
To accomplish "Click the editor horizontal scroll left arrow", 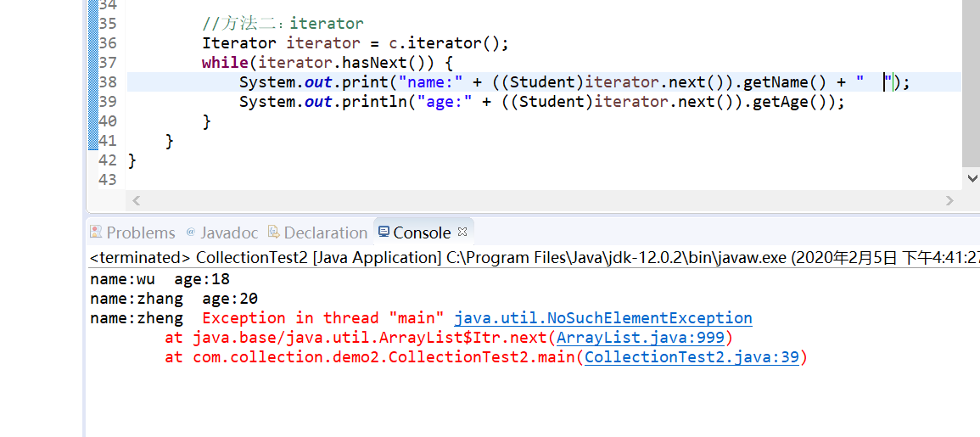I will 137,201.
